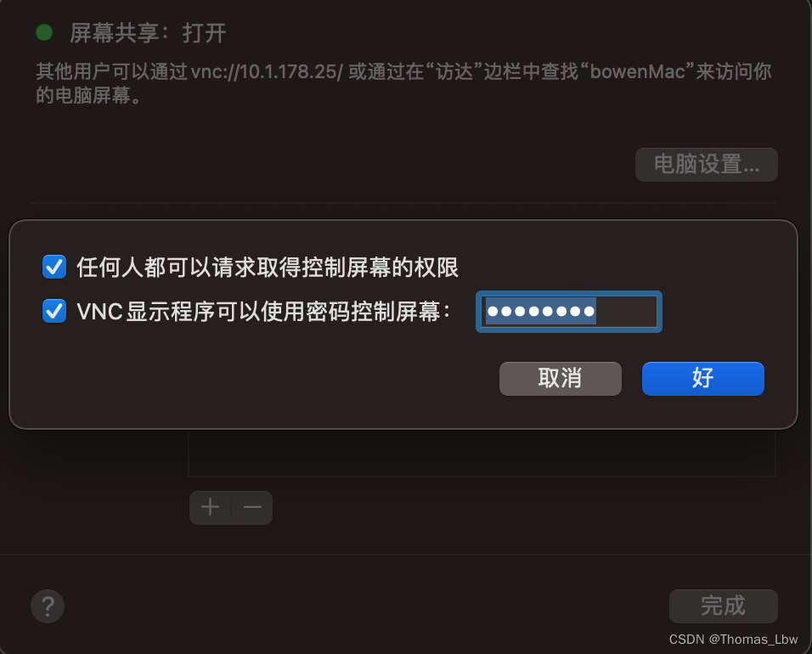Toggle the VNC显示程序可以使用密码 checkbox
Screen dimensions: 812x654
pyautogui.click(x=54, y=311)
